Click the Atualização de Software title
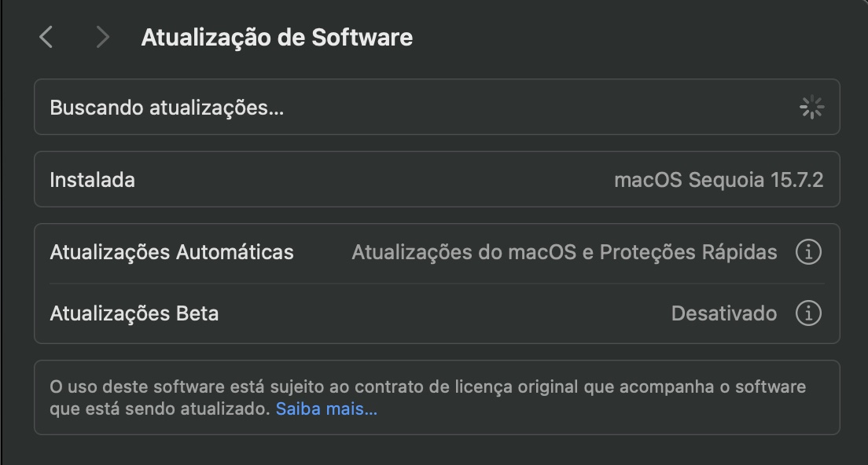Screen dimensions: 868x465 pyautogui.click(x=277, y=36)
